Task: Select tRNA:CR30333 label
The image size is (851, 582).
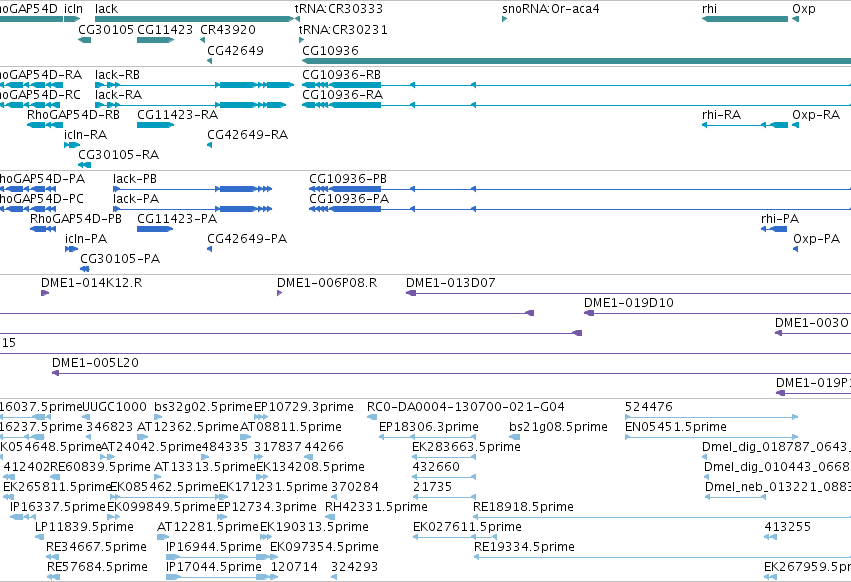Action: (339, 9)
